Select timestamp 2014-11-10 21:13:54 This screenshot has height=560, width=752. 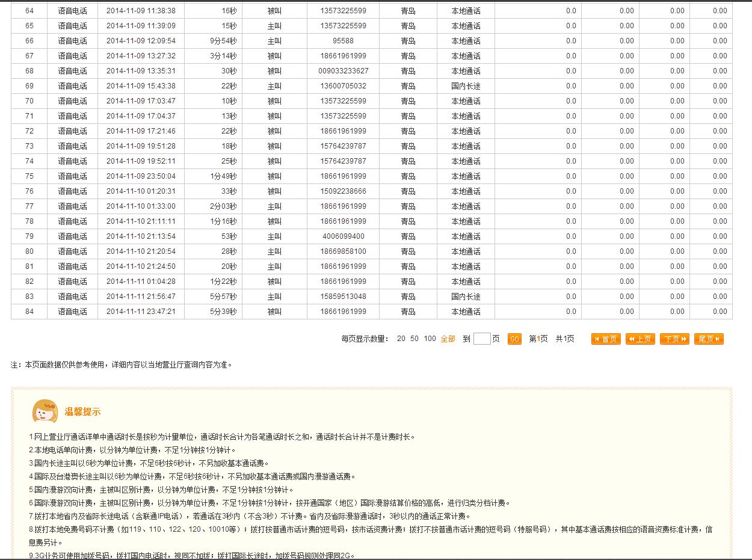coord(141,236)
